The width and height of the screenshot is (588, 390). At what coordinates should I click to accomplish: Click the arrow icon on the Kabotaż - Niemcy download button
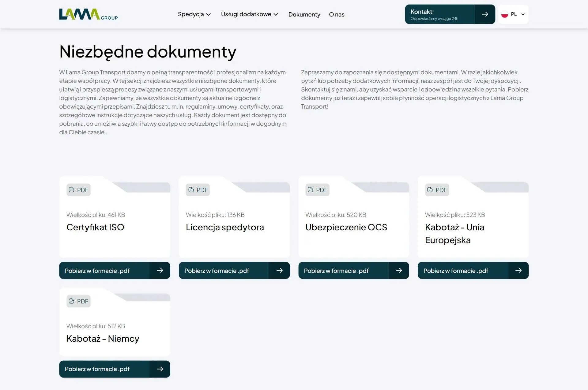(x=160, y=369)
